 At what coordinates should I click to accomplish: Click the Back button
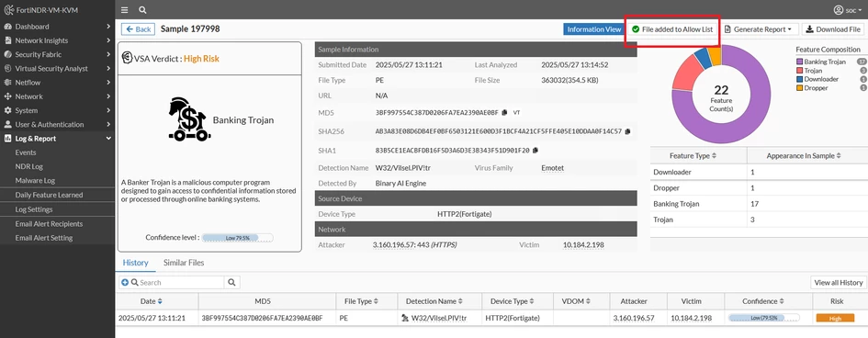coord(138,29)
